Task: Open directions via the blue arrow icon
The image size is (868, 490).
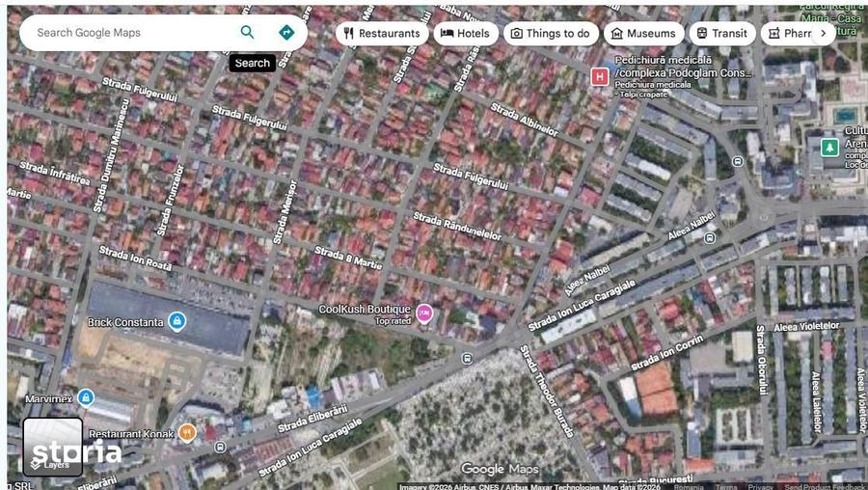Action: [x=286, y=32]
